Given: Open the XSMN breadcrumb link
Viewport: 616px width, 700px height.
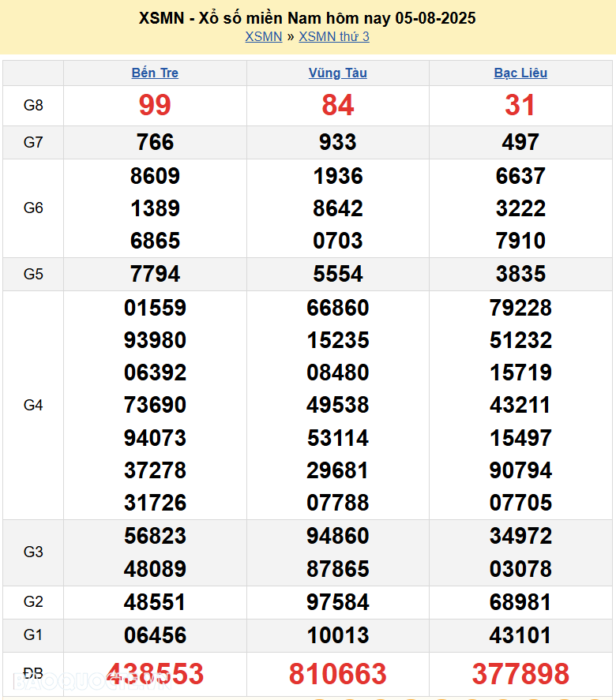Looking at the screenshot, I should [x=263, y=36].
